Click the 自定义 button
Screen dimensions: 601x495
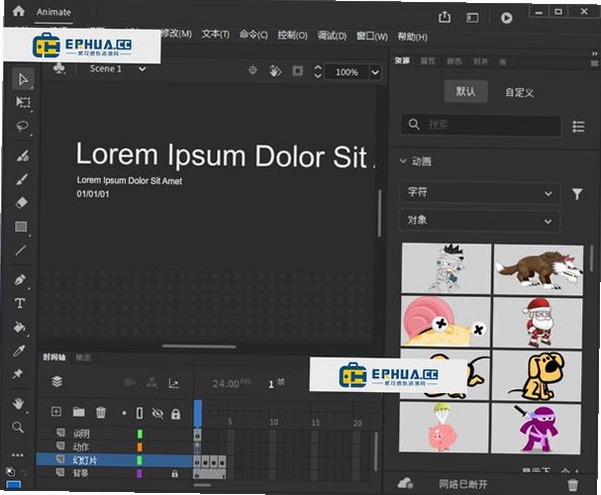(x=519, y=92)
